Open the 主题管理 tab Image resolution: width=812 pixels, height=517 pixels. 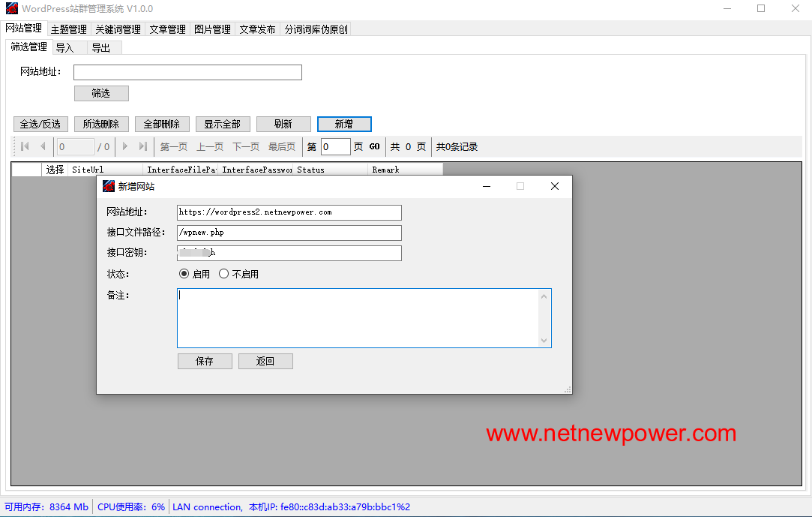(69, 29)
